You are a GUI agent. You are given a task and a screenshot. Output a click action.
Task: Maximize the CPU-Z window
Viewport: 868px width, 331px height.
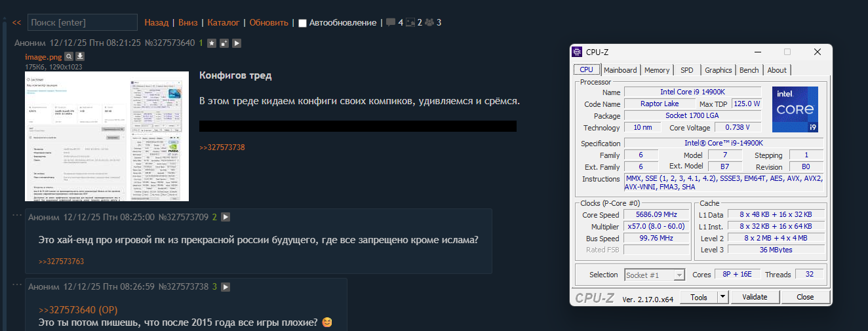pos(787,52)
